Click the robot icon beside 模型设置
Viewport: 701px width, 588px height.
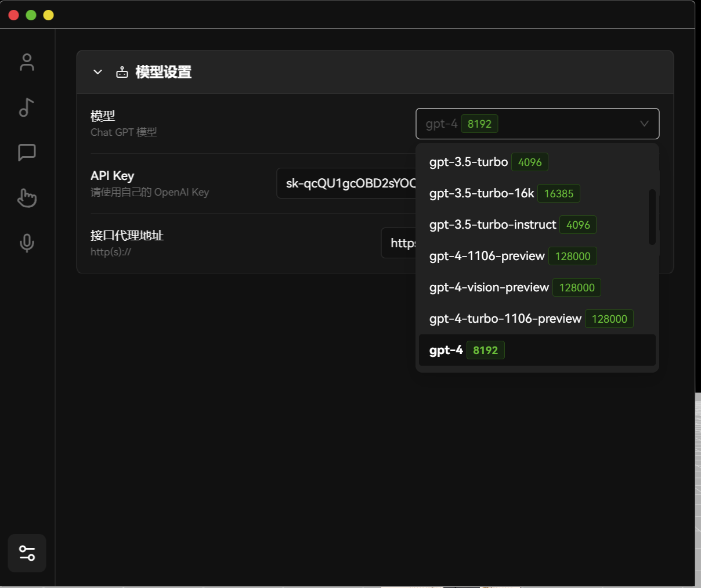[x=122, y=72]
